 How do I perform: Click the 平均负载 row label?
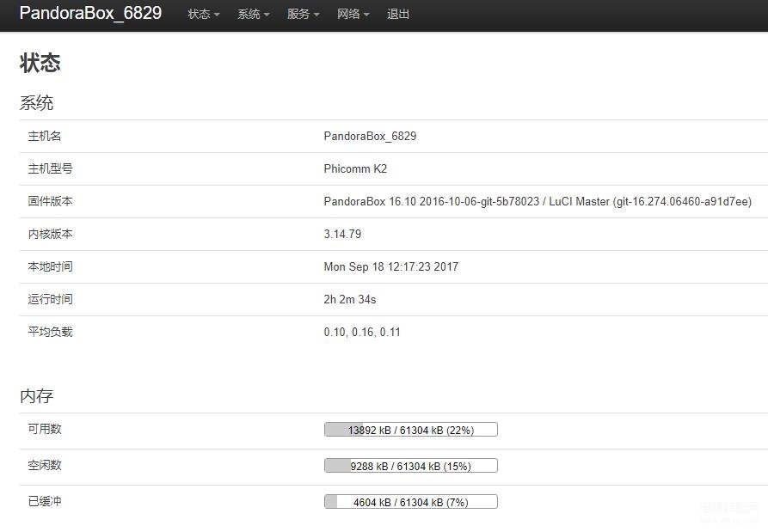(51, 332)
